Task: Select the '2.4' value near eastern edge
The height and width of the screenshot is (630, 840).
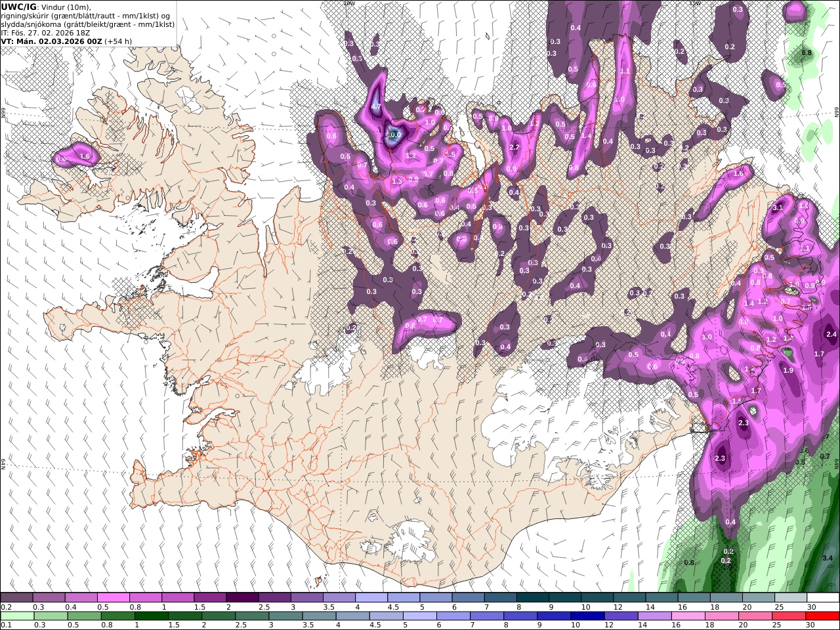Action: coord(831,335)
